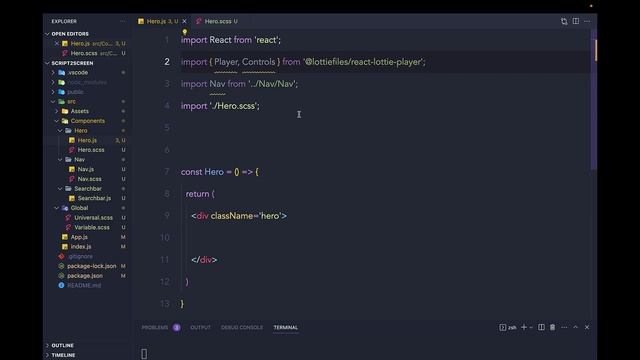The width and height of the screenshot is (640, 360).
Task: Open README.md file
Action: click(84, 285)
